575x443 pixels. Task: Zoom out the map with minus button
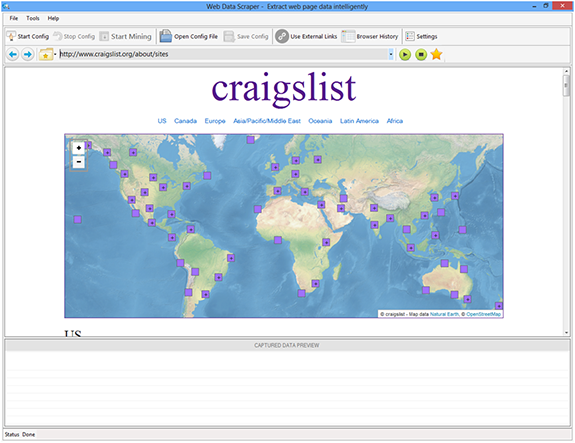pos(78,162)
